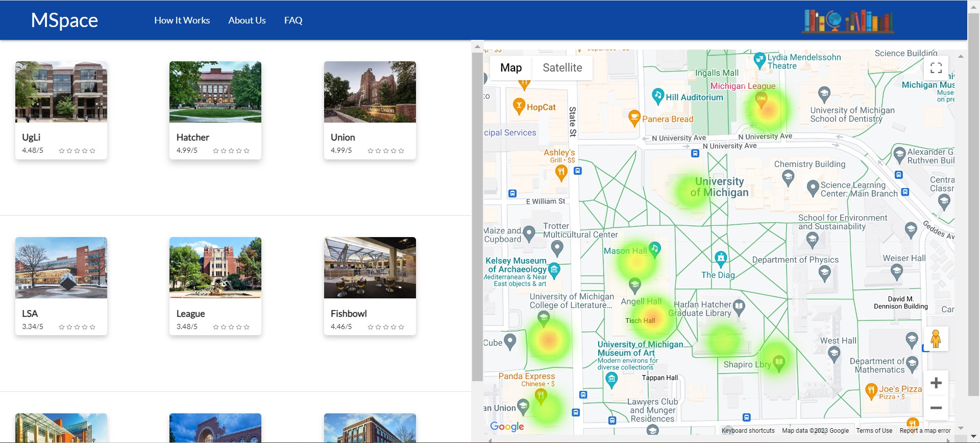Click the UgLi card title

click(x=31, y=137)
